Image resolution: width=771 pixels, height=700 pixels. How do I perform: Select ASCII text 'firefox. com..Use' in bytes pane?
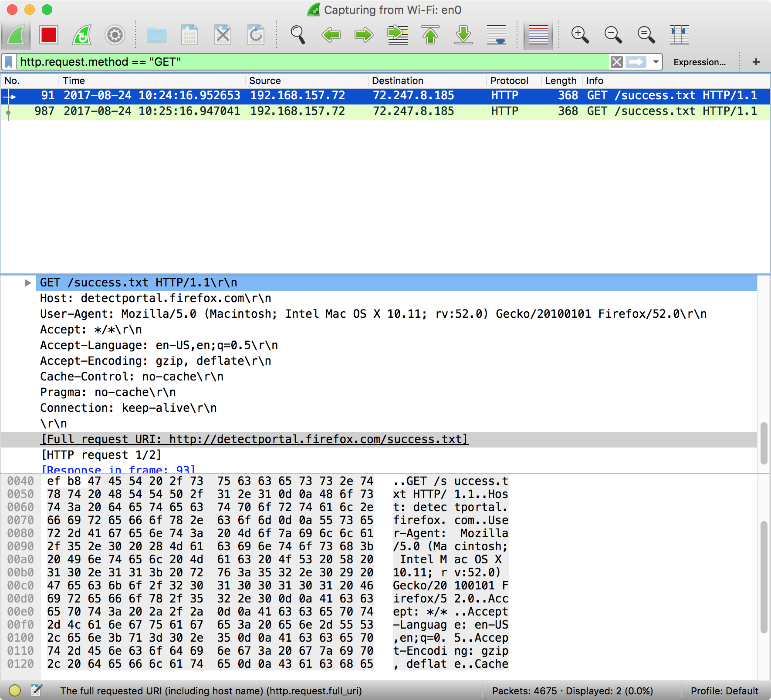pos(450,520)
